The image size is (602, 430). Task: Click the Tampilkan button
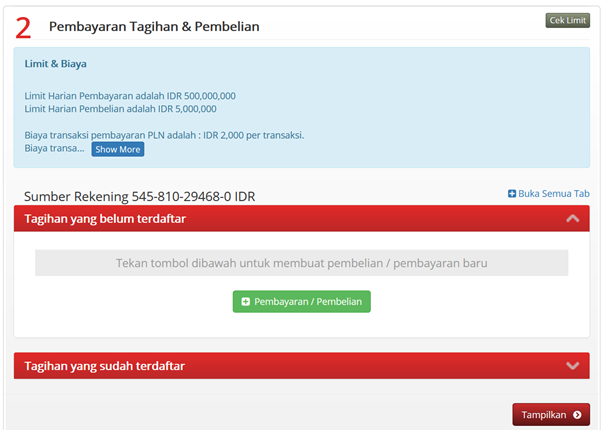click(551, 415)
